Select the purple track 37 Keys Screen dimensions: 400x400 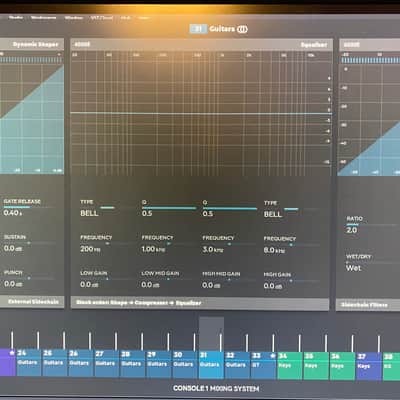(369, 367)
